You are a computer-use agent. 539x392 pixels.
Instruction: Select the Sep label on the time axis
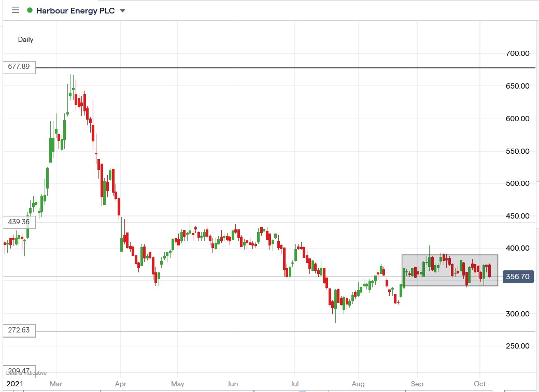click(x=418, y=384)
